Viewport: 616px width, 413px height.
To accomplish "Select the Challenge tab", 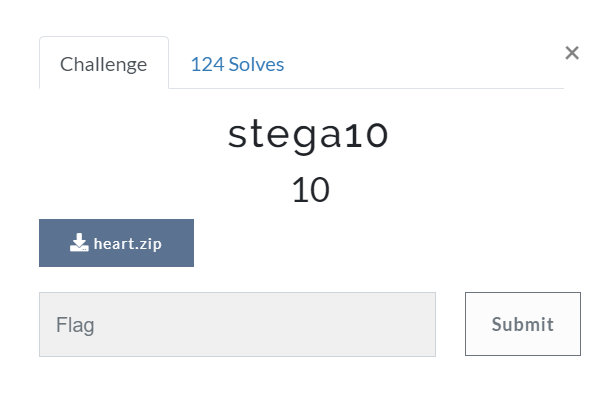I will coord(104,64).
